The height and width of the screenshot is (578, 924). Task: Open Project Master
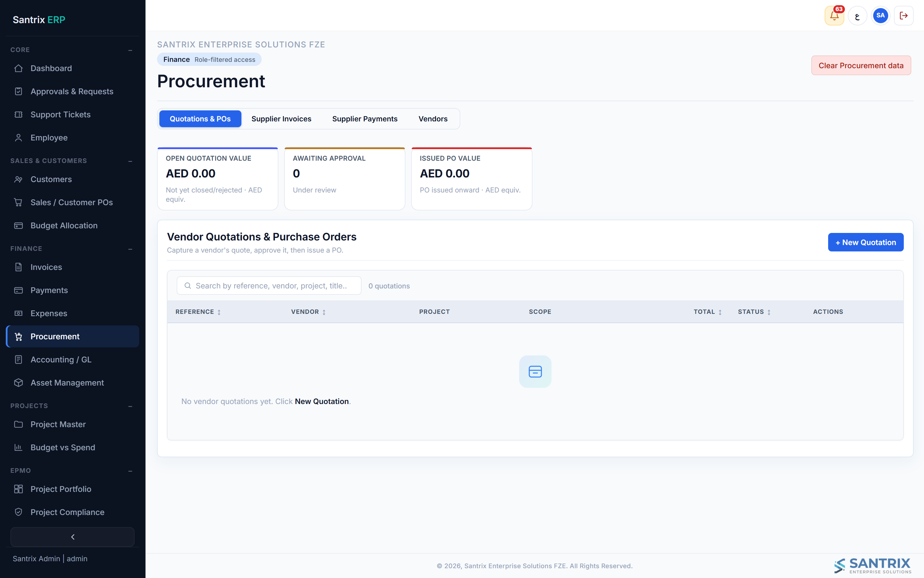(72, 424)
